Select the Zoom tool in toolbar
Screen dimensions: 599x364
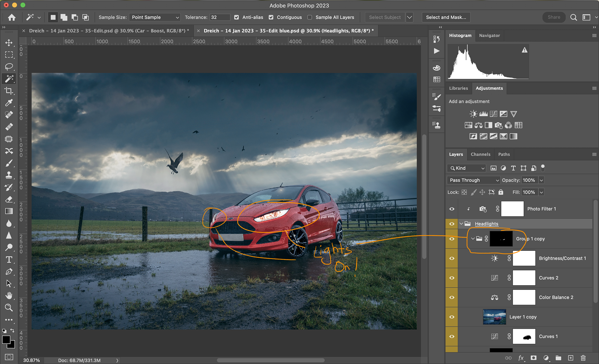pos(9,308)
